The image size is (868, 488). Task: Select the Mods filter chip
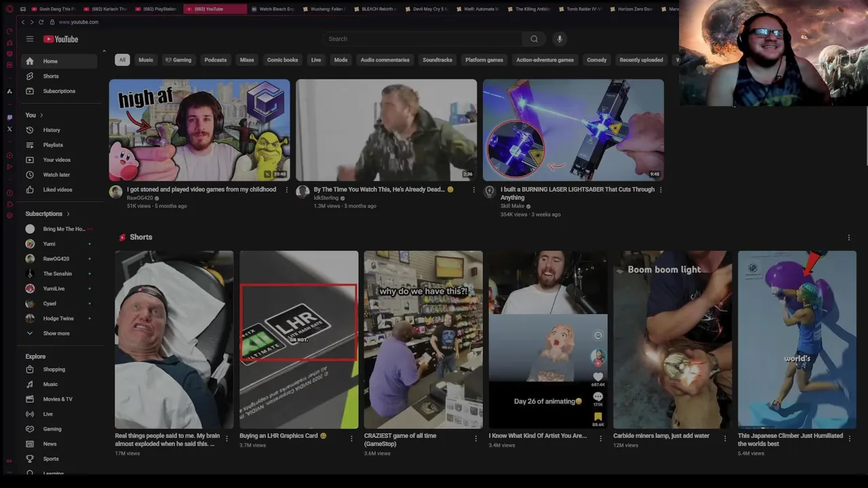click(x=340, y=60)
